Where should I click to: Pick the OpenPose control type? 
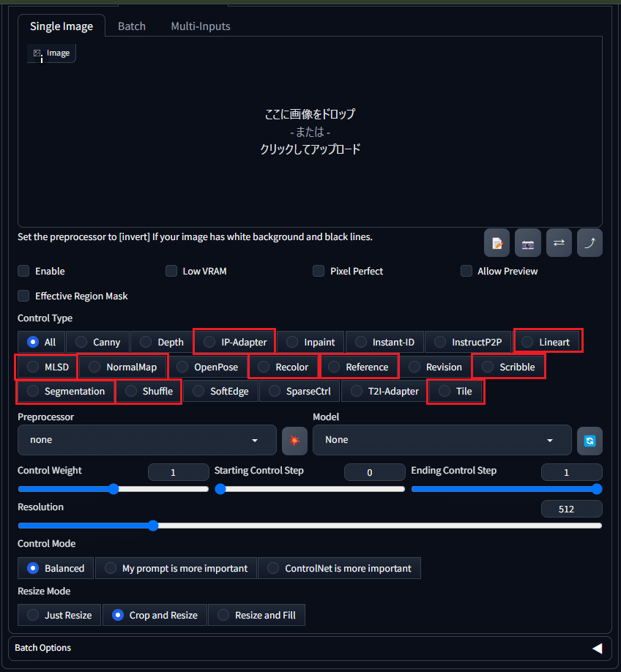207,367
